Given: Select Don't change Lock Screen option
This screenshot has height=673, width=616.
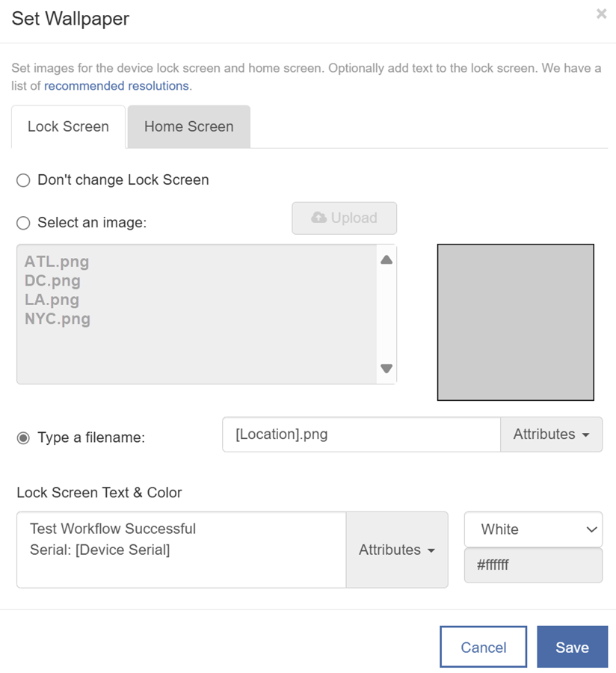Looking at the screenshot, I should 23,180.
